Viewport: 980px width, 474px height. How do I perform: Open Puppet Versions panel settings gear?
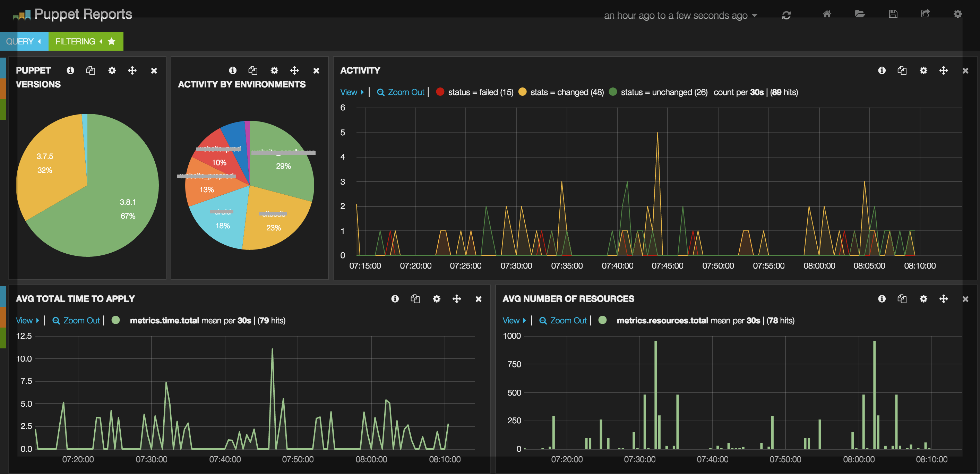(112, 70)
